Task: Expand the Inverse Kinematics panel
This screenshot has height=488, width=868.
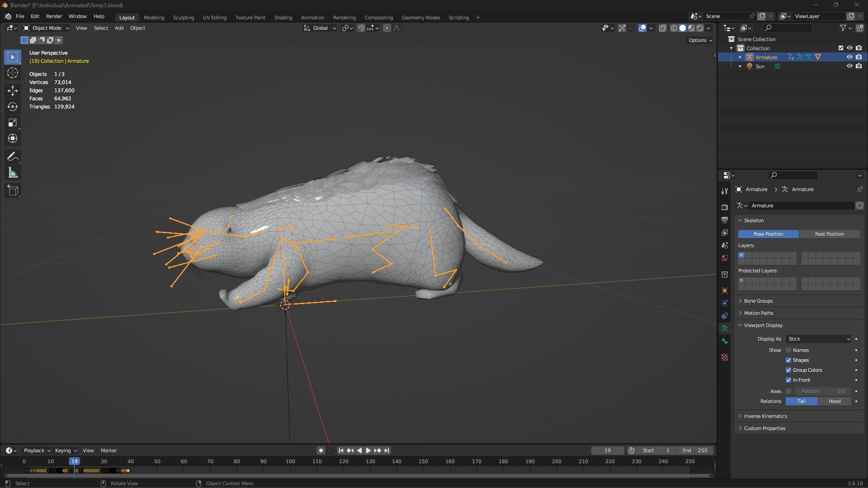Action: [765, 416]
